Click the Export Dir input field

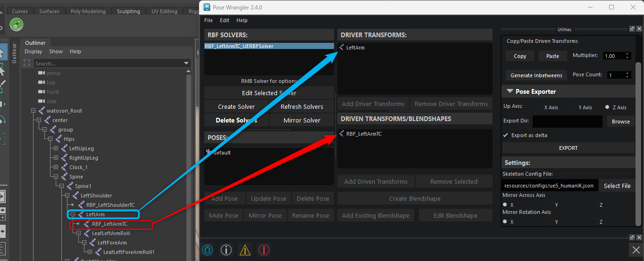click(568, 122)
